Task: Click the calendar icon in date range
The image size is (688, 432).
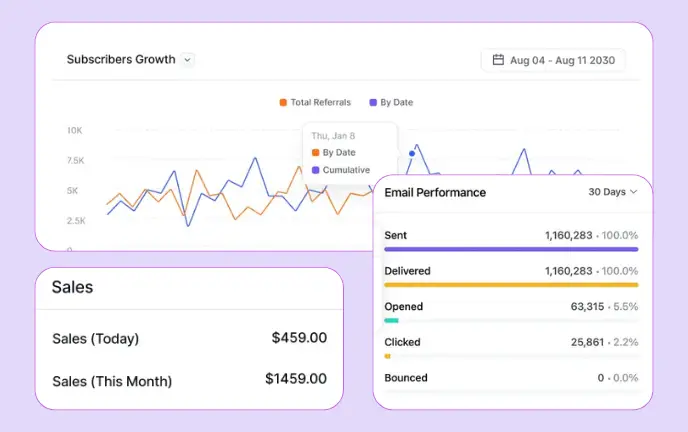Action: click(x=498, y=60)
